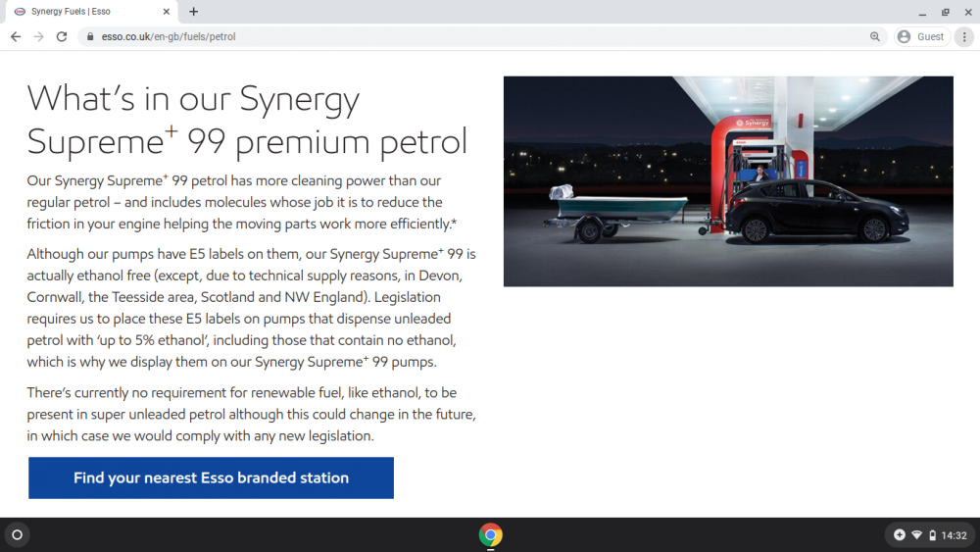The height and width of the screenshot is (552, 980).
Task: Open the launcher circle on the shelf
Action: coord(18,535)
